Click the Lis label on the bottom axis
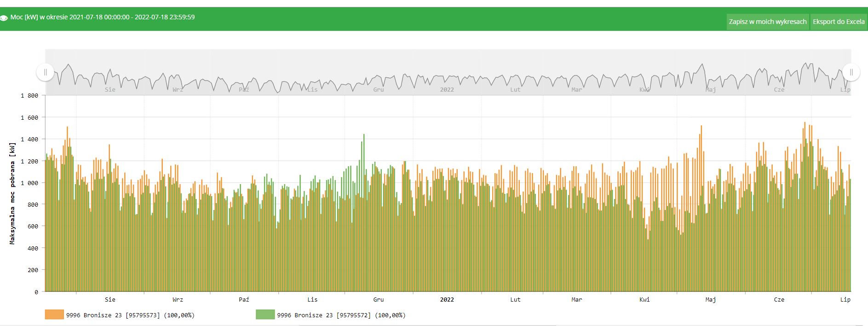The image size is (868, 326). coord(312,300)
